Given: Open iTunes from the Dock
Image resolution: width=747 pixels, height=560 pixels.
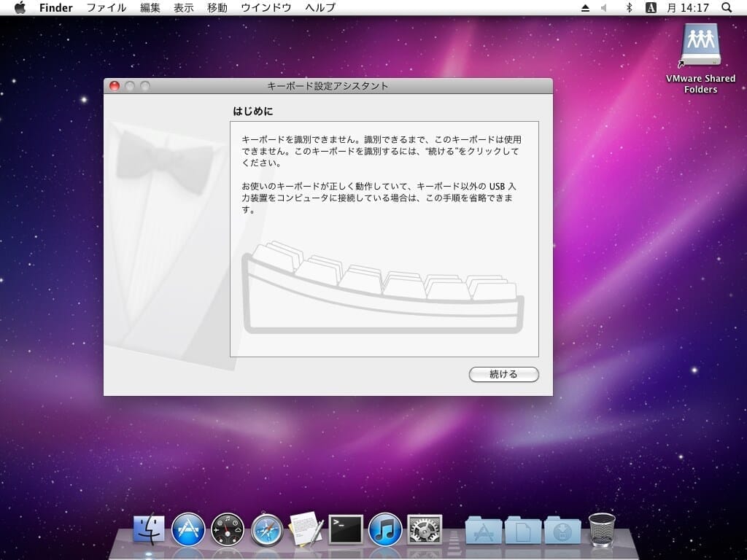Looking at the screenshot, I should 385,529.
